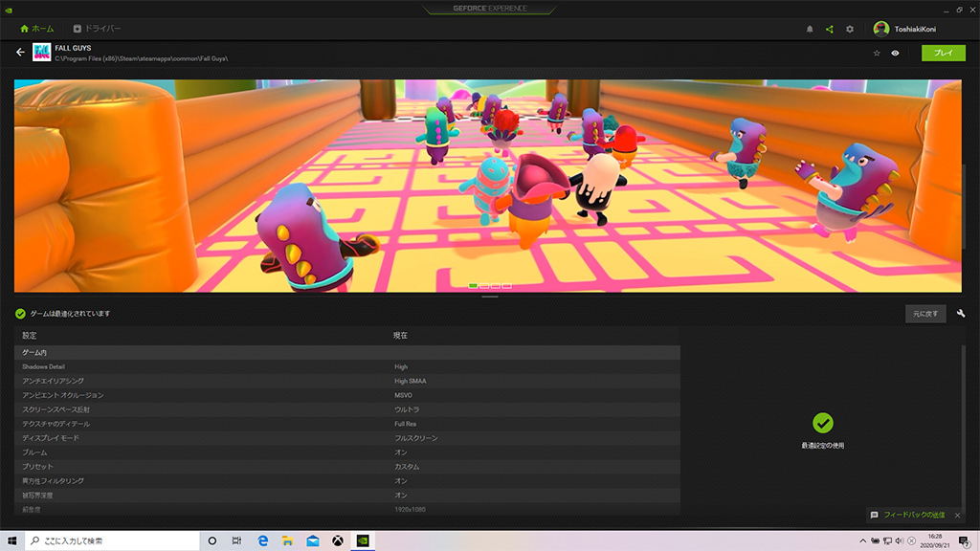Open the ホーム tab
The width and height of the screenshot is (980, 551).
(x=37, y=29)
